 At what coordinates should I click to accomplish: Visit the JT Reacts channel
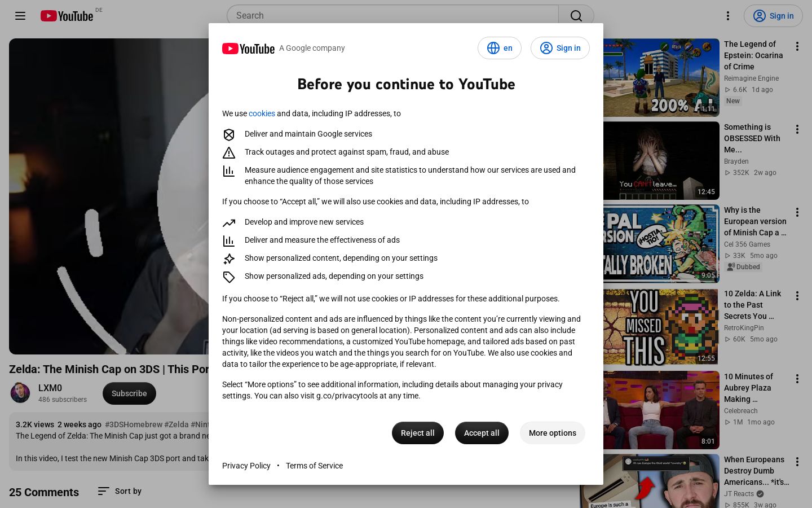[739, 494]
